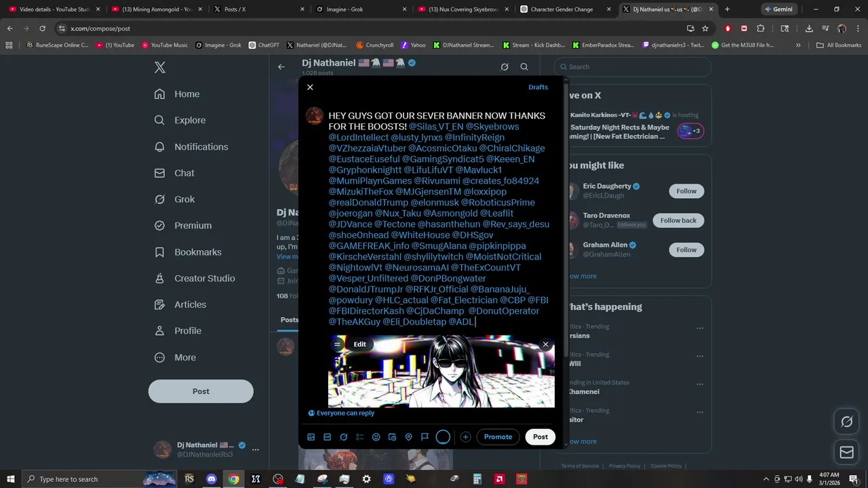Screen dimensions: 868x488
Task: Open Bookmarks in the sidebar
Action: pos(188,252)
